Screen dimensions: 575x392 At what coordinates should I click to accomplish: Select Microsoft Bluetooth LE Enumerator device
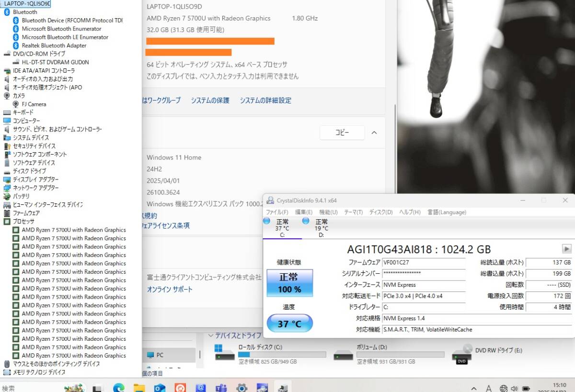[65, 37]
